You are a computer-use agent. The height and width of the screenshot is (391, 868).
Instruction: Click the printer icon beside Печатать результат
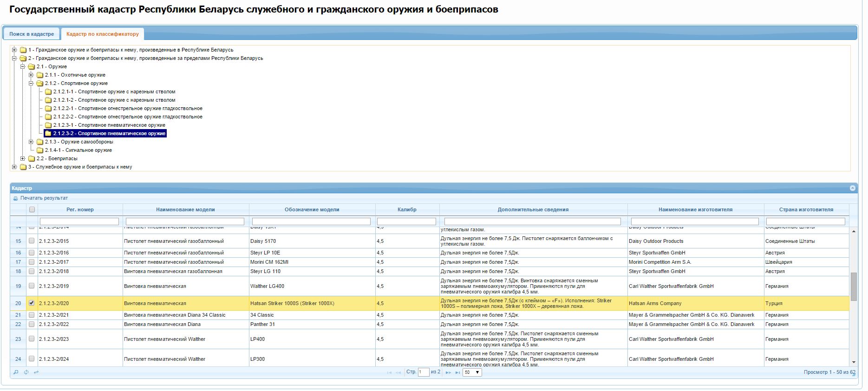click(x=16, y=198)
